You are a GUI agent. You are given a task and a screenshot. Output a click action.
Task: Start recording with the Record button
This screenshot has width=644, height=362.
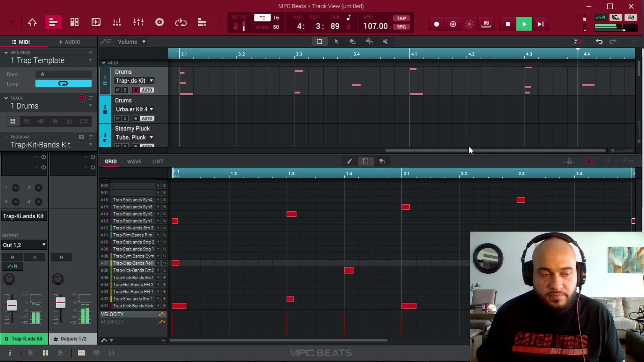tap(436, 24)
